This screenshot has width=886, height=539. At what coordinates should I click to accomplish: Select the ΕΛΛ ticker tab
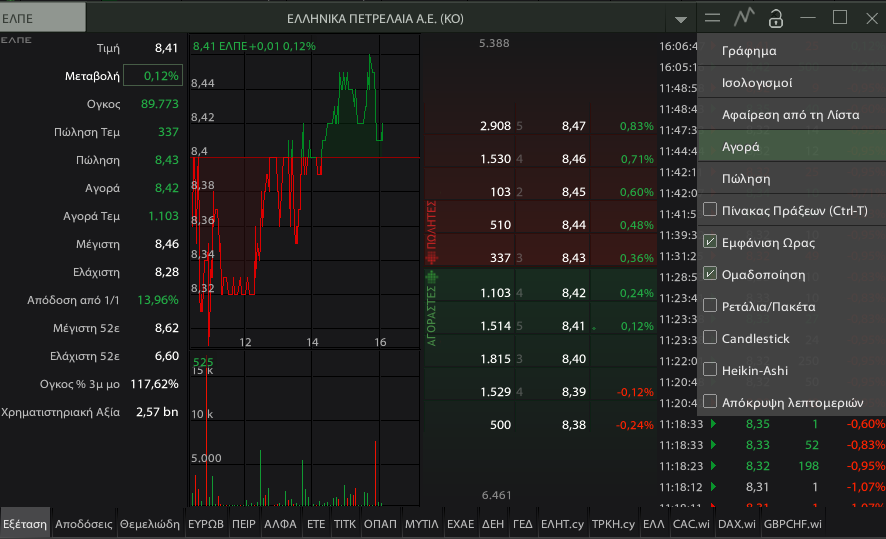click(654, 524)
